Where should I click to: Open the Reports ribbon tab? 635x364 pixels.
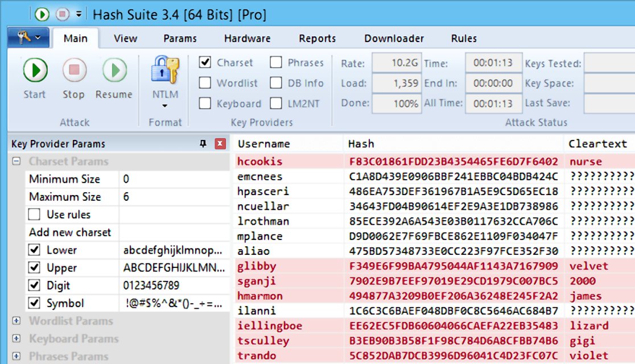(317, 39)
